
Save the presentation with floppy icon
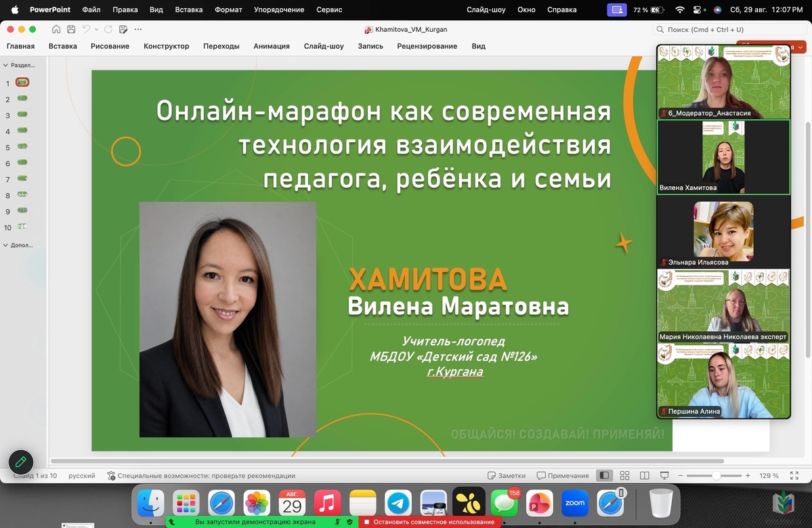(71, 30)
